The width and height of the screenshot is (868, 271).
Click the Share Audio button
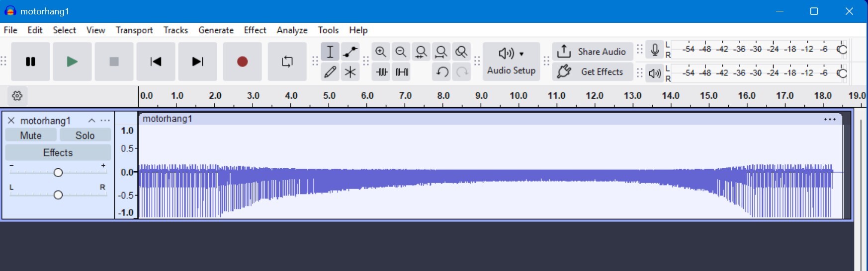coord(592,52)
